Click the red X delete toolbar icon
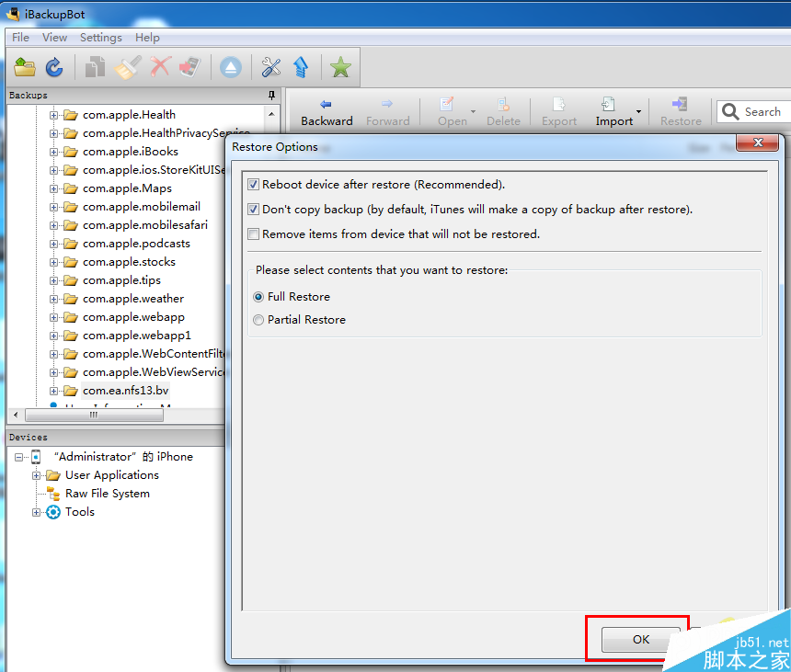 pyautogui.click(x=160, y=66)
